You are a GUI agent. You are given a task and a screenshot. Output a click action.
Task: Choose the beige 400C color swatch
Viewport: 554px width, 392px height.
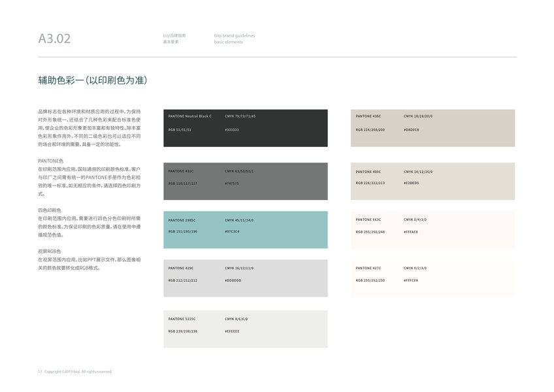click(432, 182)
